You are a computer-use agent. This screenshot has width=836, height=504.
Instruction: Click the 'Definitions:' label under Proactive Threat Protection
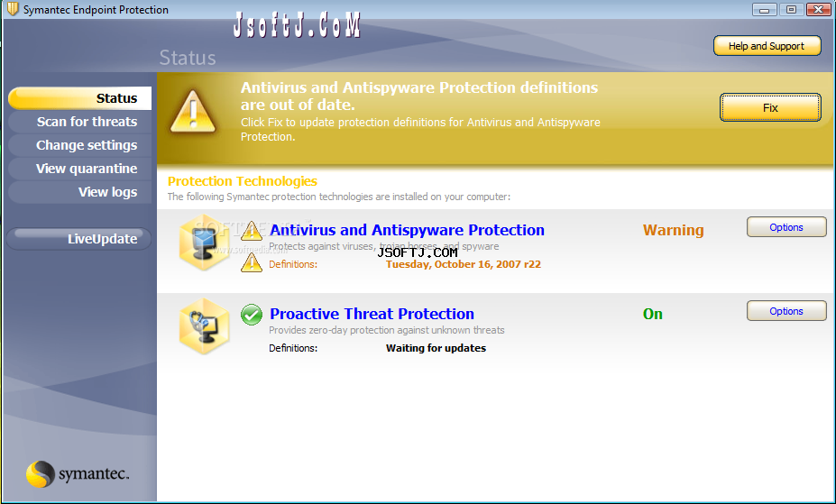tap(293, 348)
